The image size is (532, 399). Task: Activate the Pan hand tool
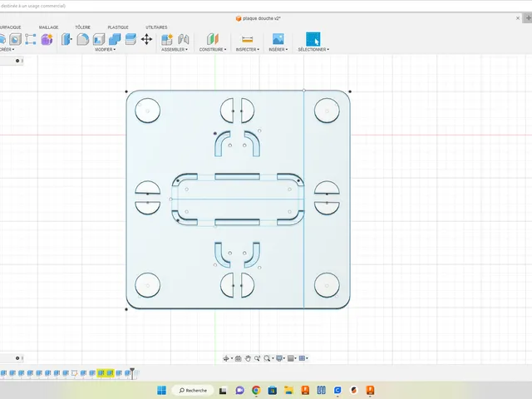pos(248,358)
